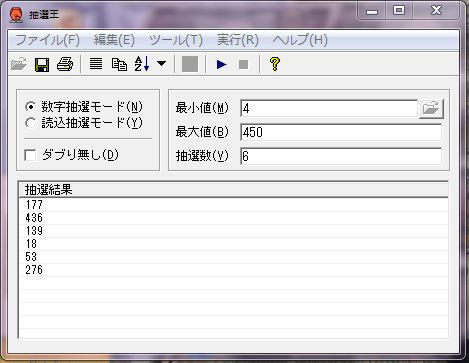The width and height of the screenshot is (469, 363).
Task: Select result row 177
Action: click(x=234, y=205)
